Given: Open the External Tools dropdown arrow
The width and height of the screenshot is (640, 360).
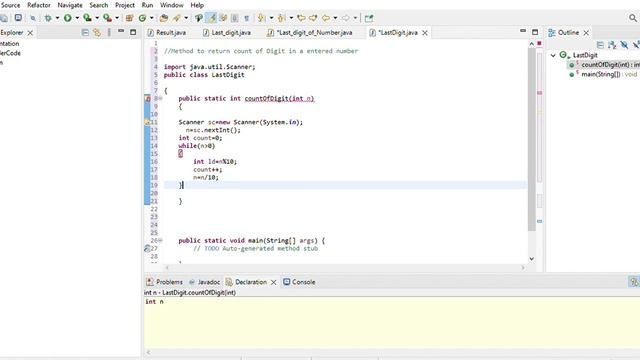Looking at the screenshot, I should pos(117,18).
